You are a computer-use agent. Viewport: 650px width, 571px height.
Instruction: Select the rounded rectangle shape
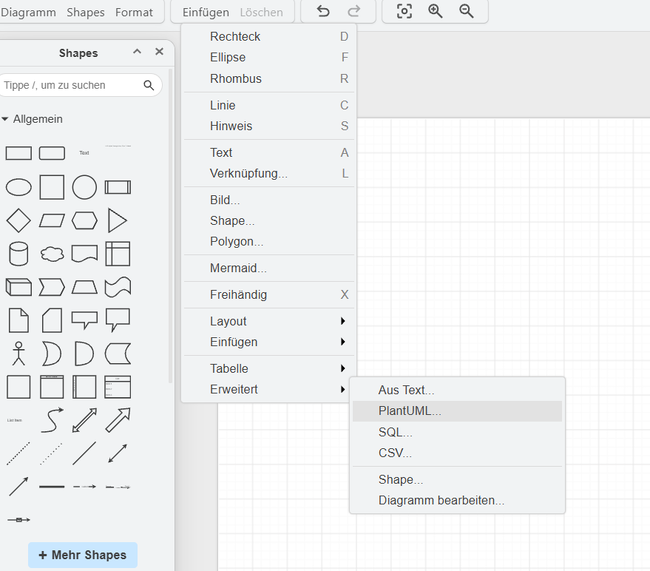tap(52, 153)
